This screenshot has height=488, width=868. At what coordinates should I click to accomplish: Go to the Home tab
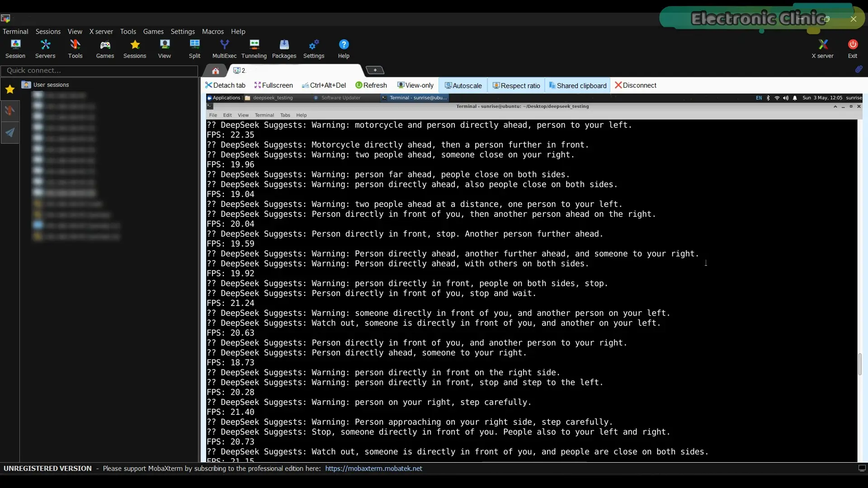pyautogui.click(x=216, y=70)
